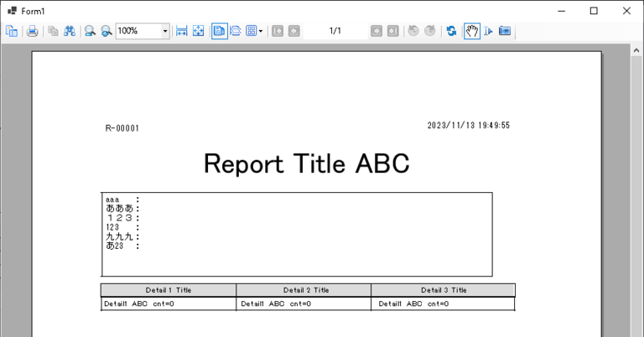Click the text selection mode tool
644x337 pixels.
[x=488, y=31]
